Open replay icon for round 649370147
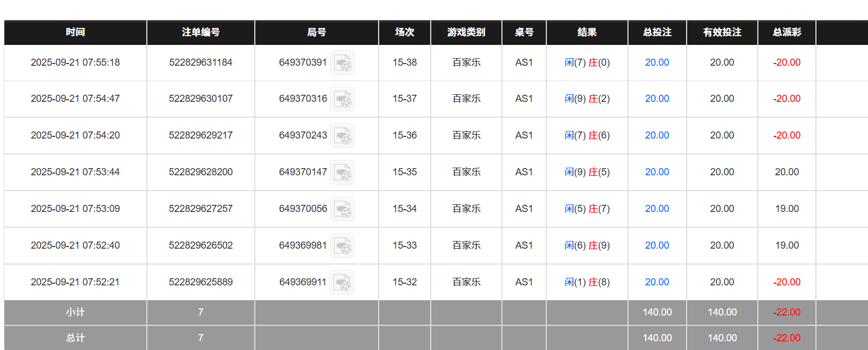Image resolution: width=868 pixels, height=350 pixels. 342,173
